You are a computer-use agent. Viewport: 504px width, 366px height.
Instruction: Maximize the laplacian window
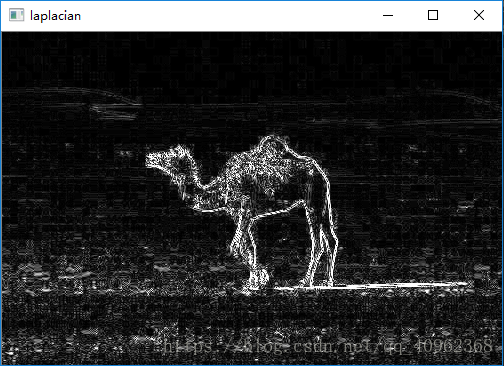click(433, 15)
